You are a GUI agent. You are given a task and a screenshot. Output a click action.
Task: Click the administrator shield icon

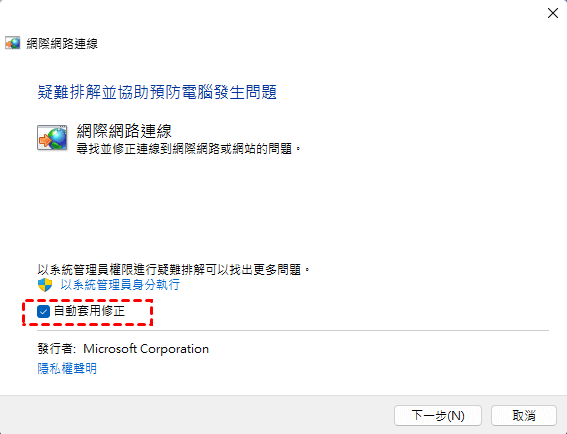point(45,285)
